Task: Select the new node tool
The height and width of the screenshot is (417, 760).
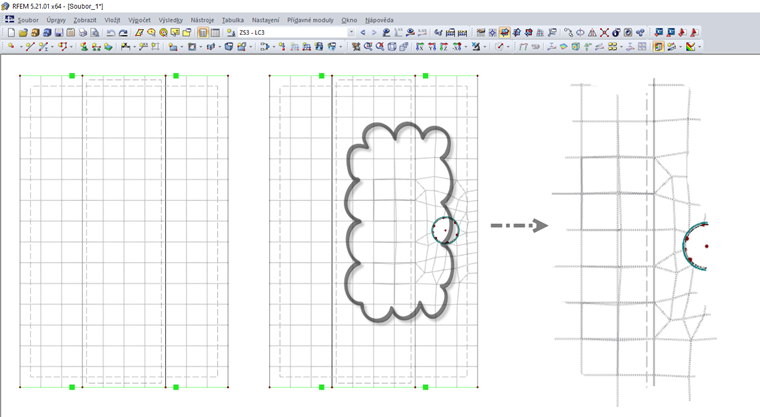Action: [x=11, y=47]
